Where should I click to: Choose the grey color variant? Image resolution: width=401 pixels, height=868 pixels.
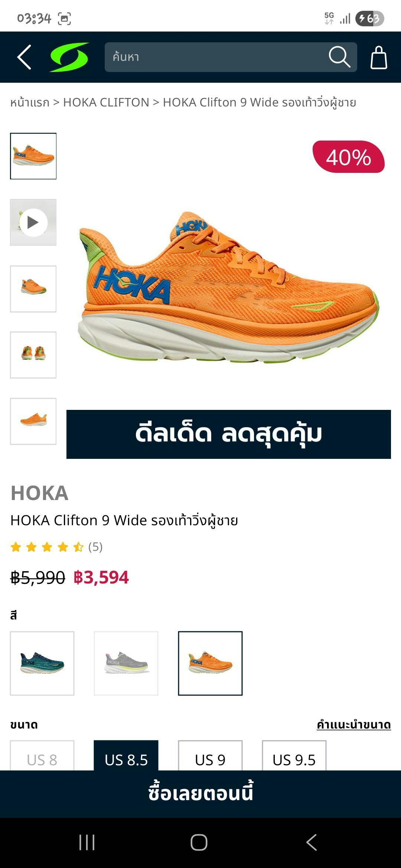126,663
